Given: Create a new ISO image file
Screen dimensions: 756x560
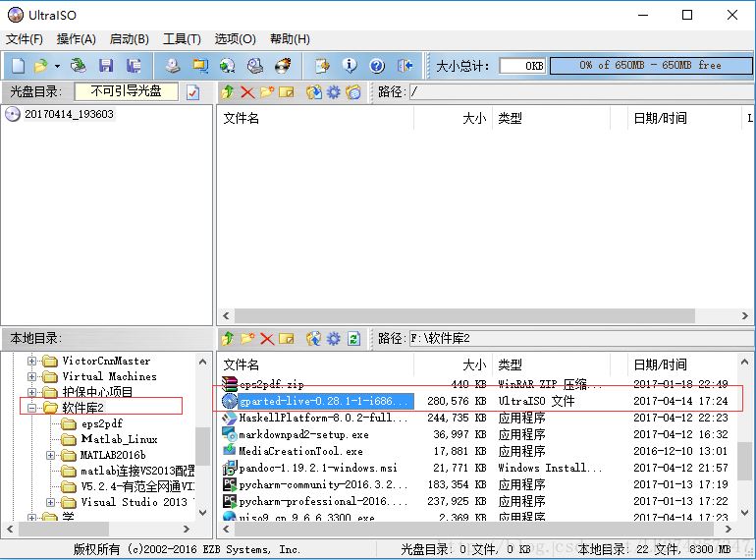Looking at the screenshot, I should coord(18,66).
